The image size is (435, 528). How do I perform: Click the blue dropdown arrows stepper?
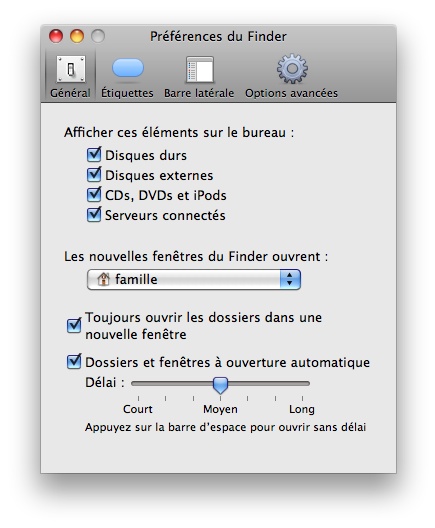[290, 279]
